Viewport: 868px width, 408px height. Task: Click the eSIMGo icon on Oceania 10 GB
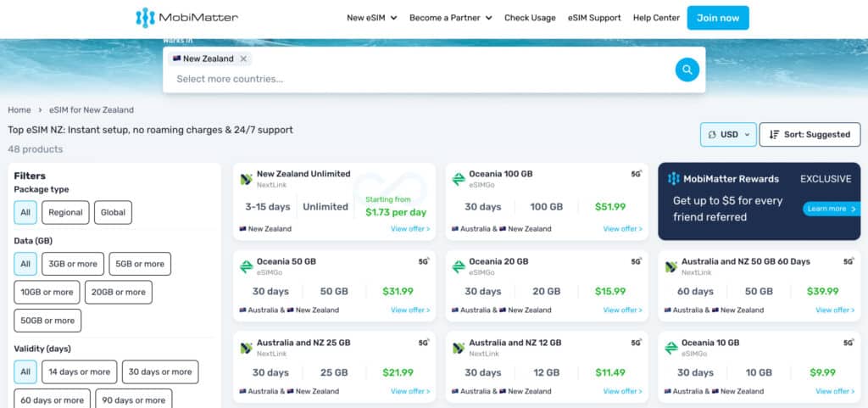tap(671, 349)
